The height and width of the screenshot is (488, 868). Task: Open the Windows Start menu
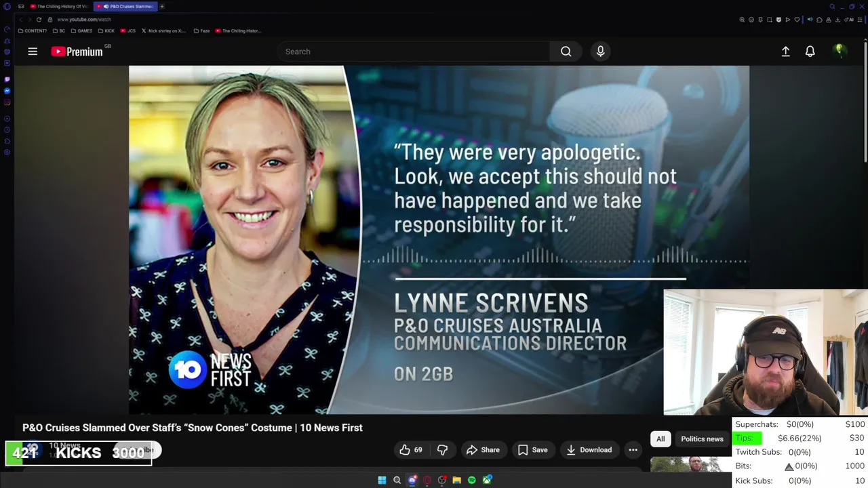[382, 480]
